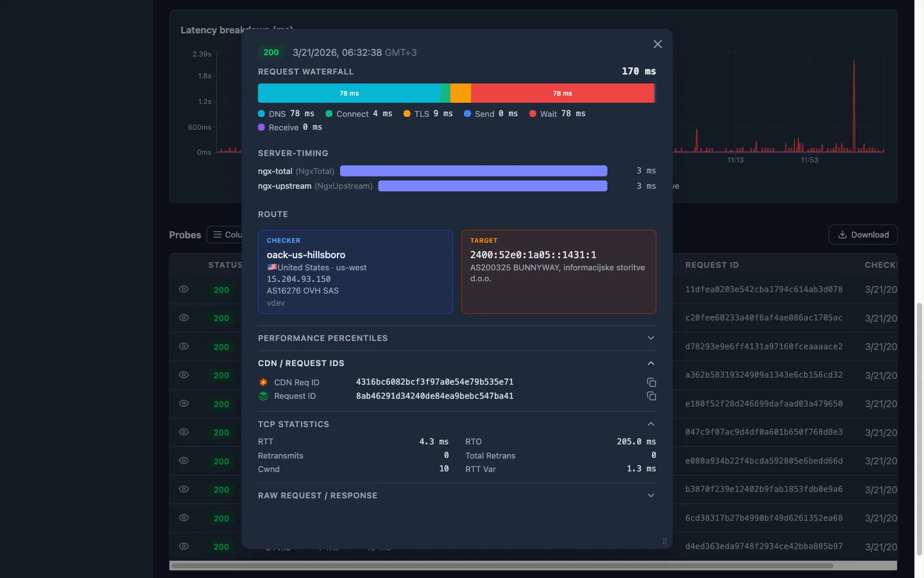Collapse the TCP Statistics section

tap(651, 425)
